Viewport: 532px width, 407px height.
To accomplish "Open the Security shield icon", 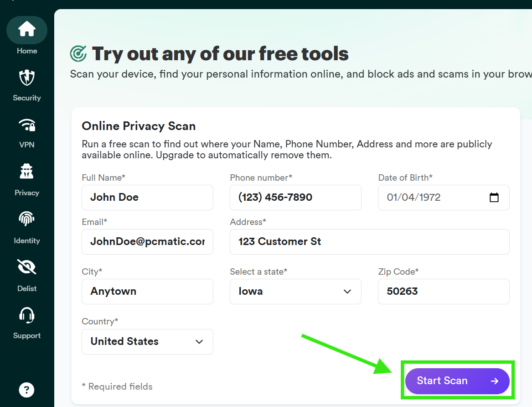I will [27, 78].
